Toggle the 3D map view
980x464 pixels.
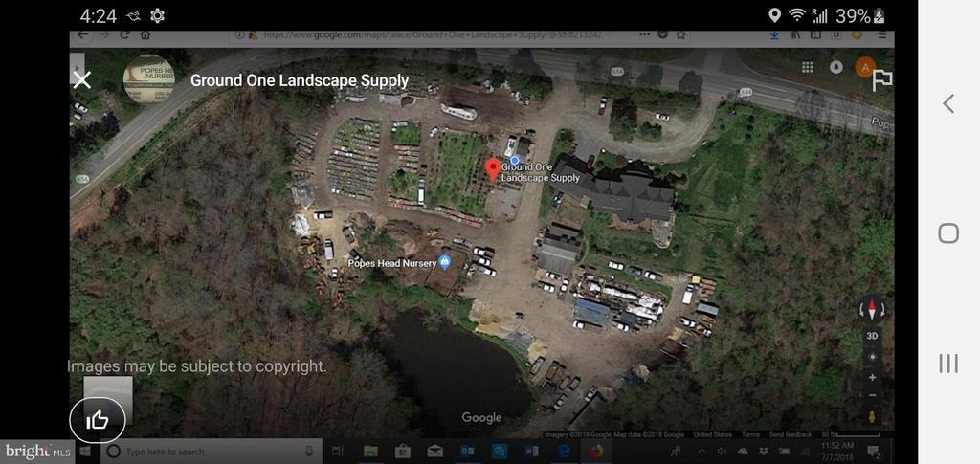coord(871,336)
